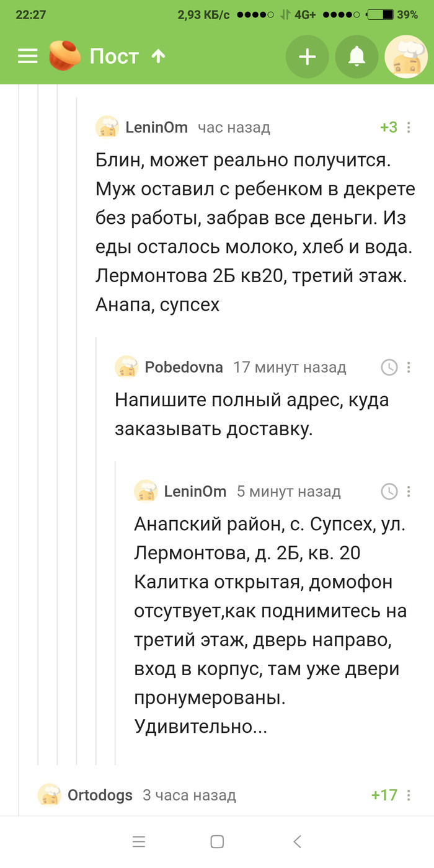This screenshot has width=434, height=868.
Task: Click the +3 rating on LeninOm's comment
Action: point(387,127)
